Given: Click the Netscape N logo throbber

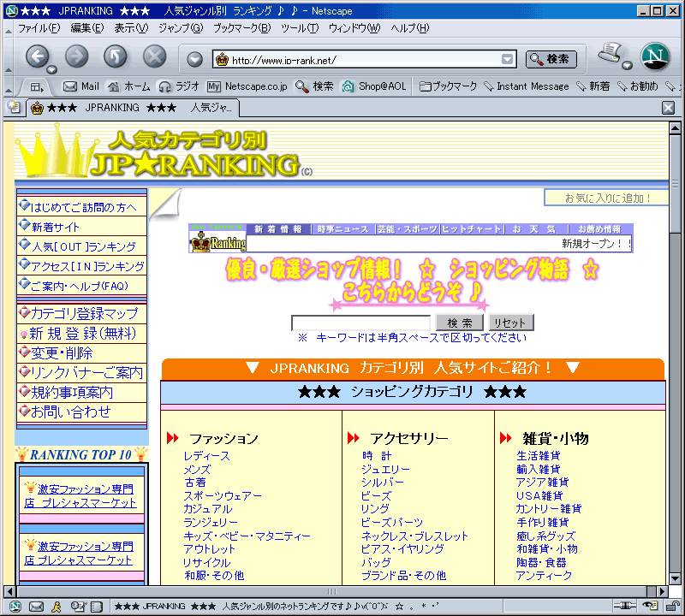Looking at the screenshot, I should pyautogui.click(x=655, y=56).
